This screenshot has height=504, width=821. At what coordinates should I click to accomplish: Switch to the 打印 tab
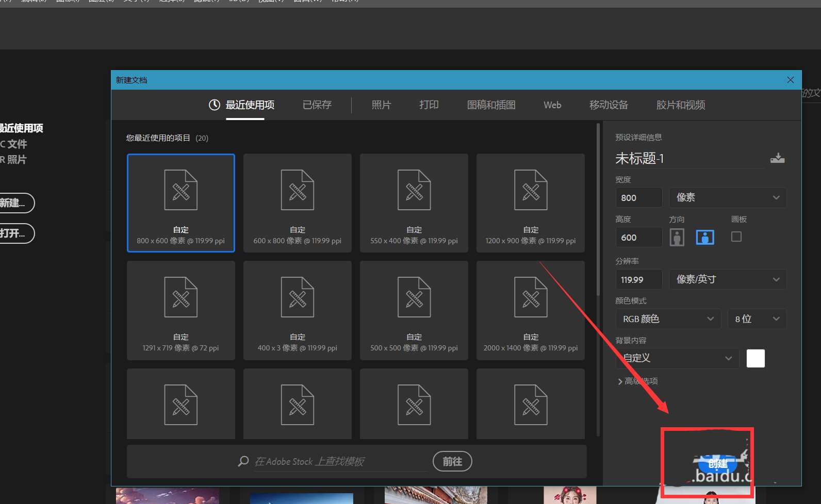point(429,105)
